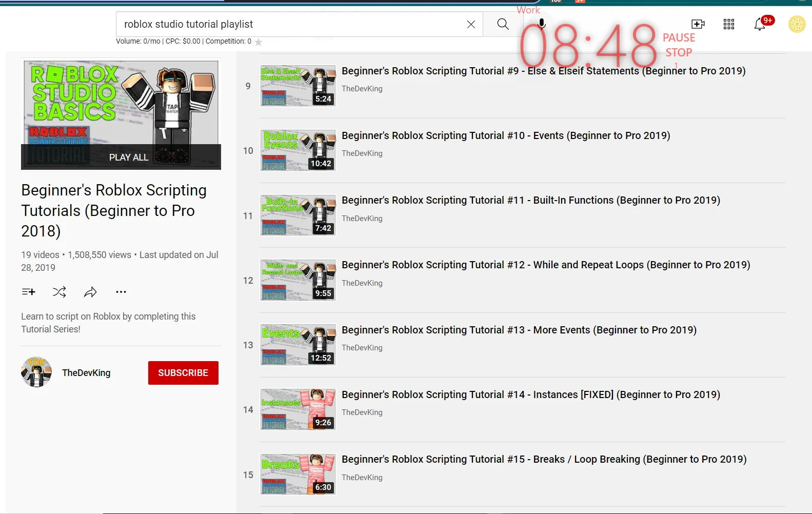The height and width of the screenshot is (514, 812).
Task: Click TheDevKing under Tutorial #10
Action: click(x=362, y=153)
